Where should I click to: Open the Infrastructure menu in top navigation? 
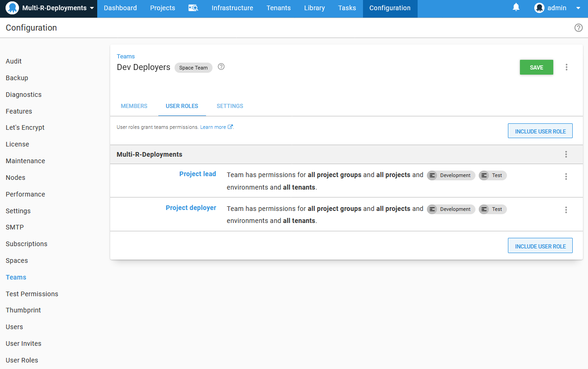click(x=232, y=8)
